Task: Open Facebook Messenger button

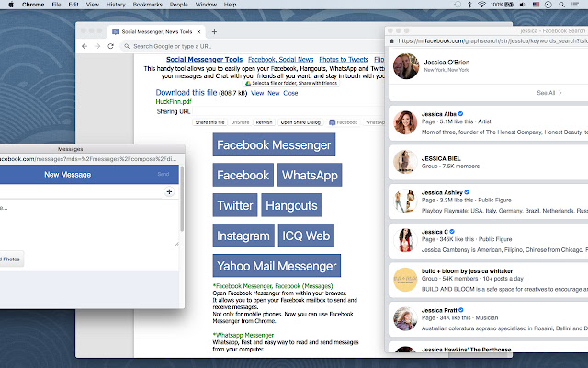Action: [274, 144]
